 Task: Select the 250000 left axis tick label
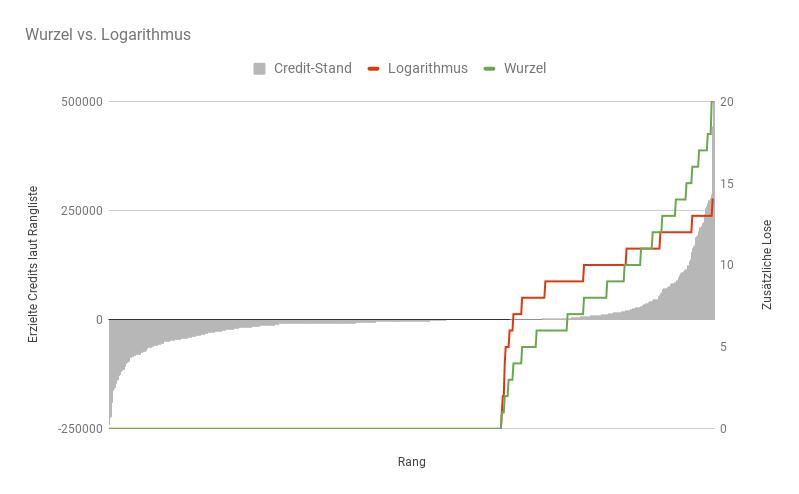pos(82,211)
